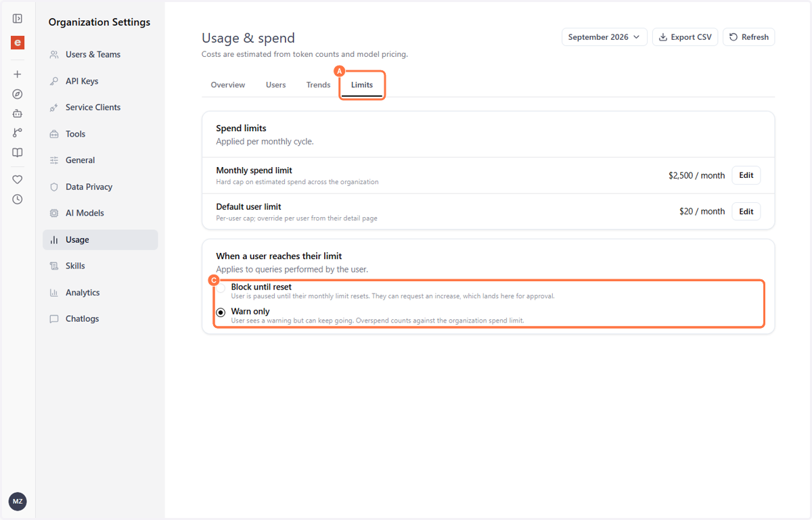Edit the Monthly spend limit
Screen dimensions: 812x520
pyautogui.click(x=746, y=175)
